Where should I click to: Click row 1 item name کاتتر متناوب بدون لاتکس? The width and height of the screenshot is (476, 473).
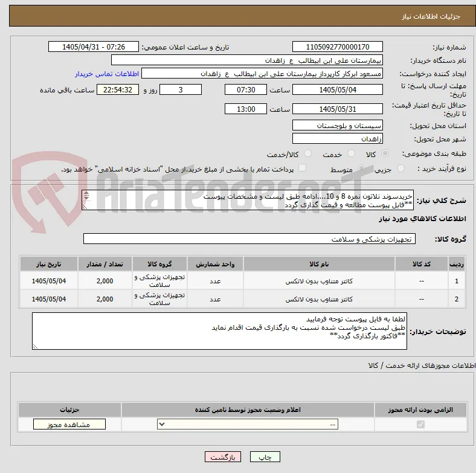tap(319, 281)
